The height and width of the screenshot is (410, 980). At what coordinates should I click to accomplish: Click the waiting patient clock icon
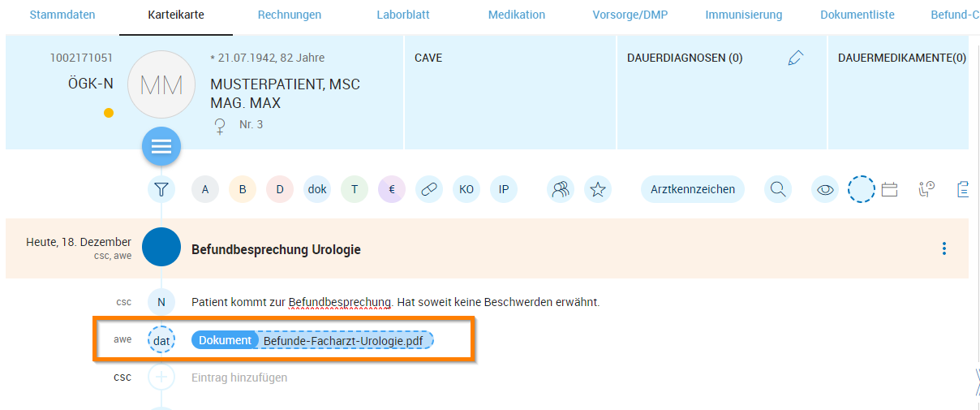click(x=926, y=190)
